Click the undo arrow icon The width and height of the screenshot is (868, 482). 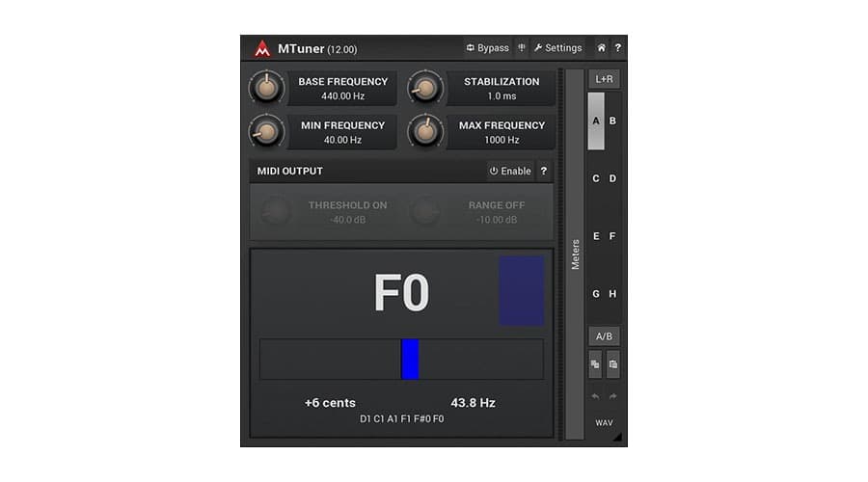point(595,396)
